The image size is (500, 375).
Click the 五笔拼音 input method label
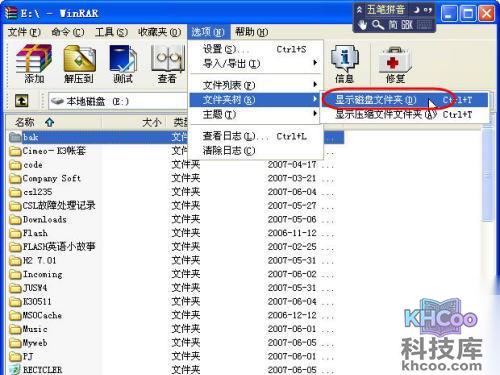pos(385,10)
